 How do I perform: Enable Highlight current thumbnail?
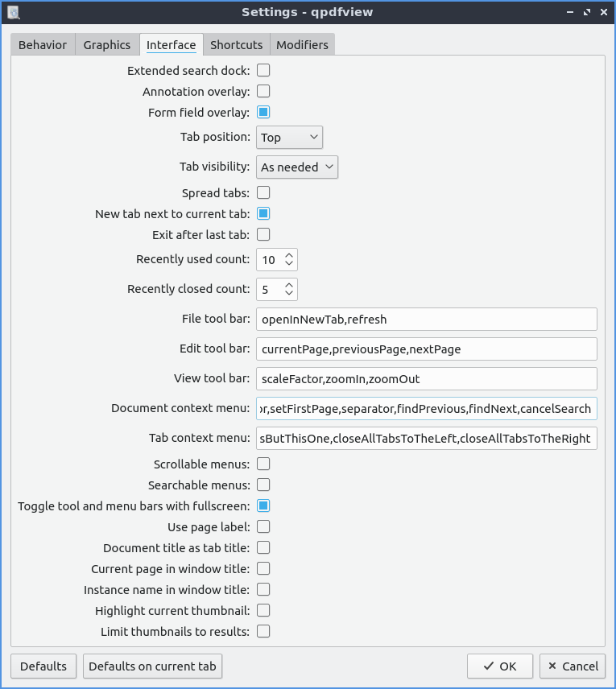tap(263, 611)
